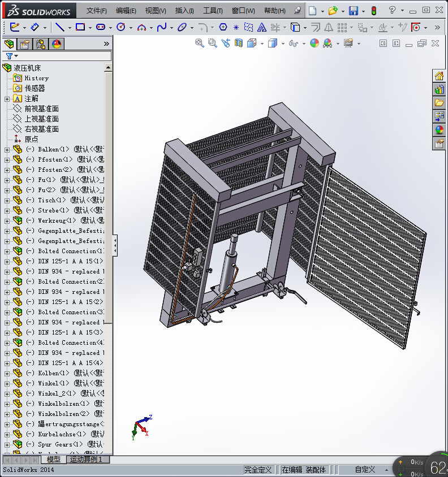Expand the 注解 annotations folder

(x=7, y=99)
